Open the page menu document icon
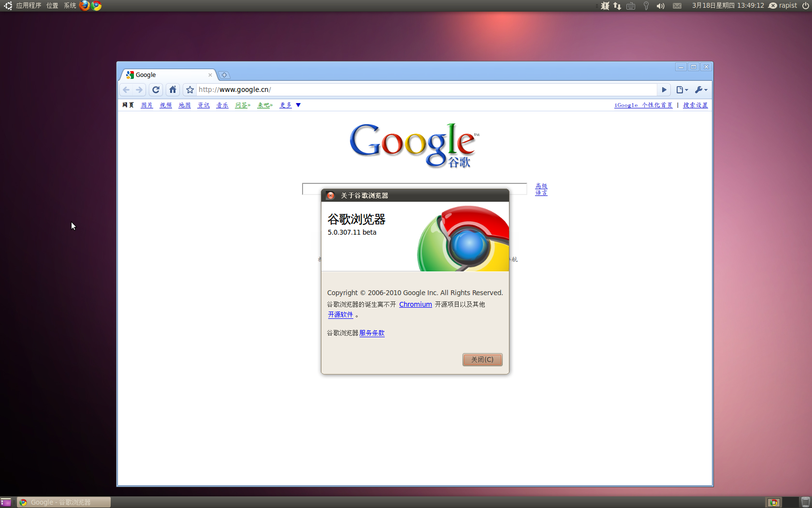The image size is (812, 508). [x=682, y=90]
